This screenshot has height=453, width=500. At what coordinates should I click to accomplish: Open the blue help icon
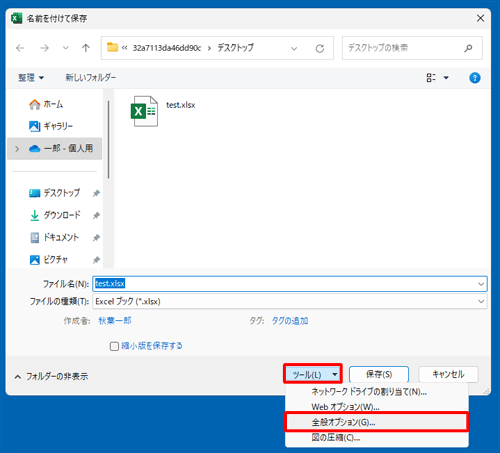pyautogui.click(x=475, y=78)
